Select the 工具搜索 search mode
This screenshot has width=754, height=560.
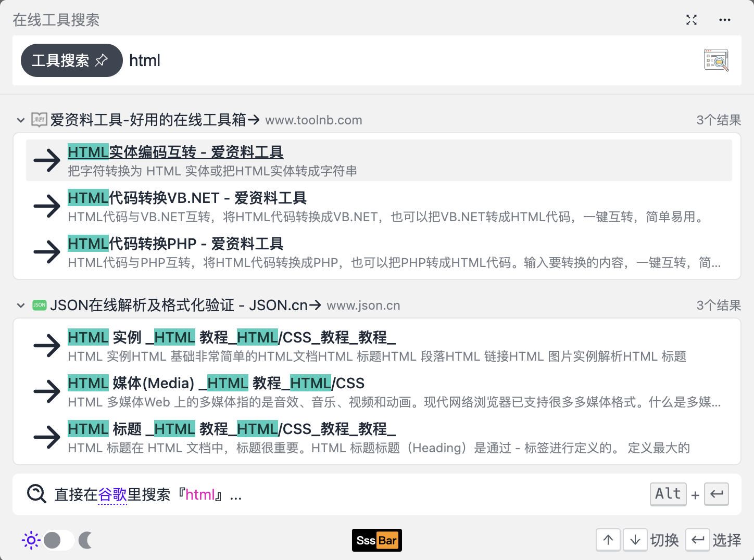(x=62, y=60)
